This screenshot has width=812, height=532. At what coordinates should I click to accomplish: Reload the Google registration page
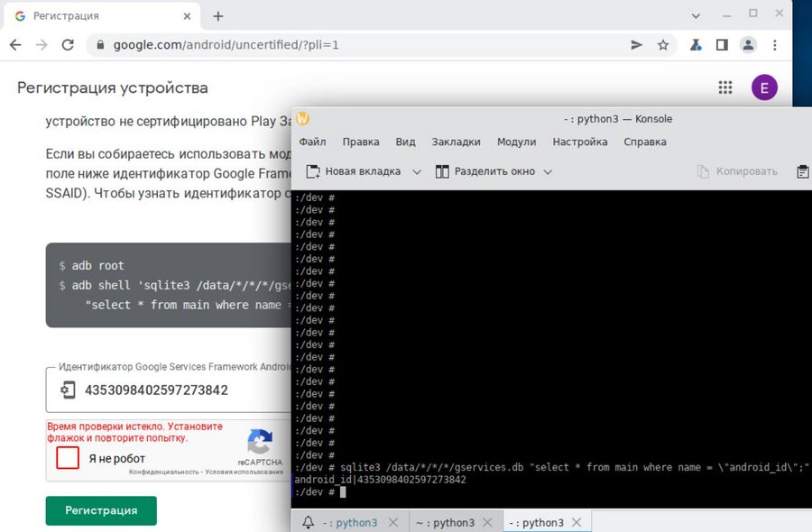pos(68,45)
